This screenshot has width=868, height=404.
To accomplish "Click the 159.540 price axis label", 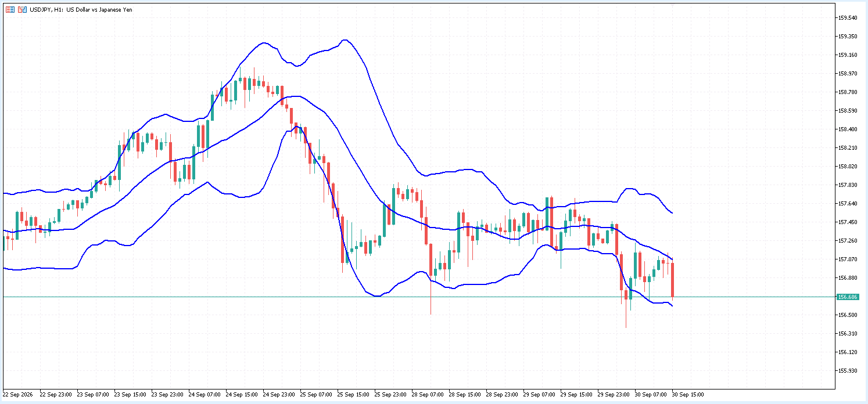I will tap(848, 18).
